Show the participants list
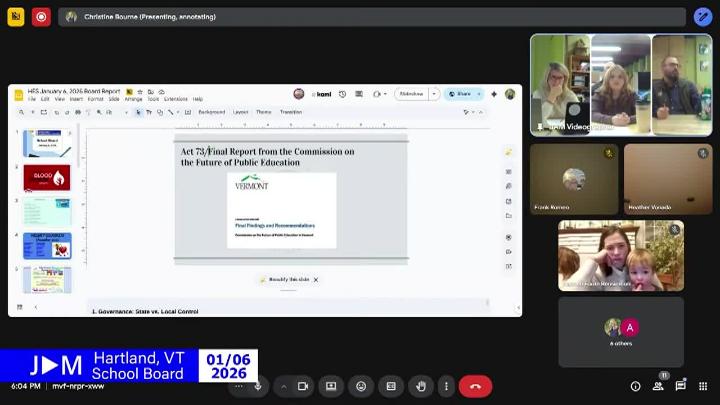 (x=658, y=386)
